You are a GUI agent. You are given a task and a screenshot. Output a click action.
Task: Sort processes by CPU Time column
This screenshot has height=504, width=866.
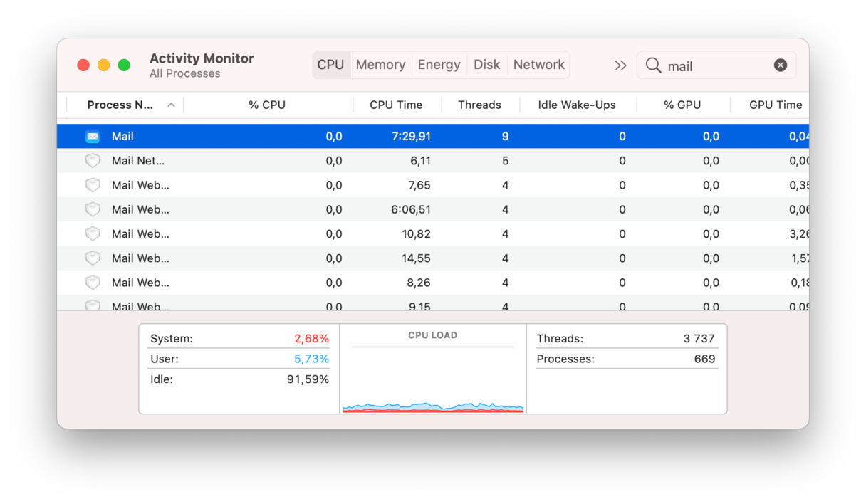[x=396, y=105]
